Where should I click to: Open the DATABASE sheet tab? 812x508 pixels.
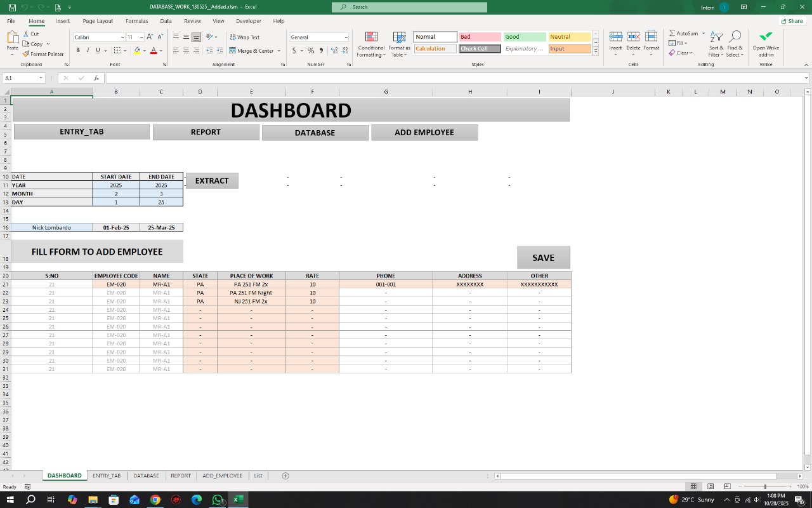(146, 475)
